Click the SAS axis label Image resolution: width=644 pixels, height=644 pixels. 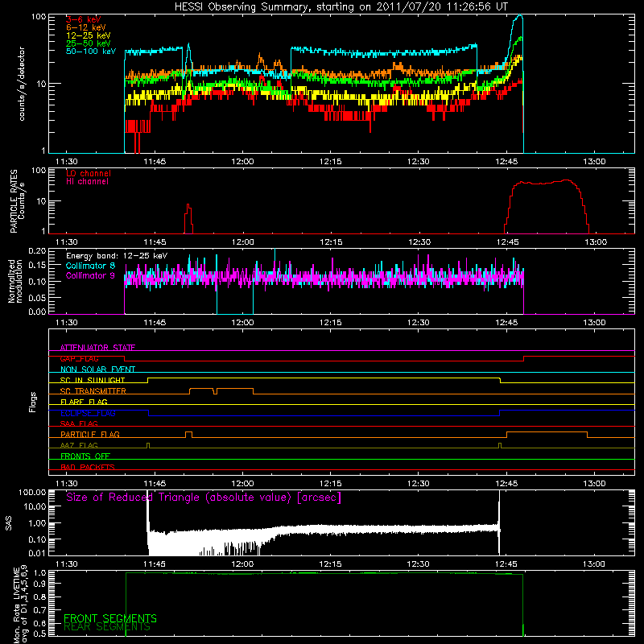point(8,523)
